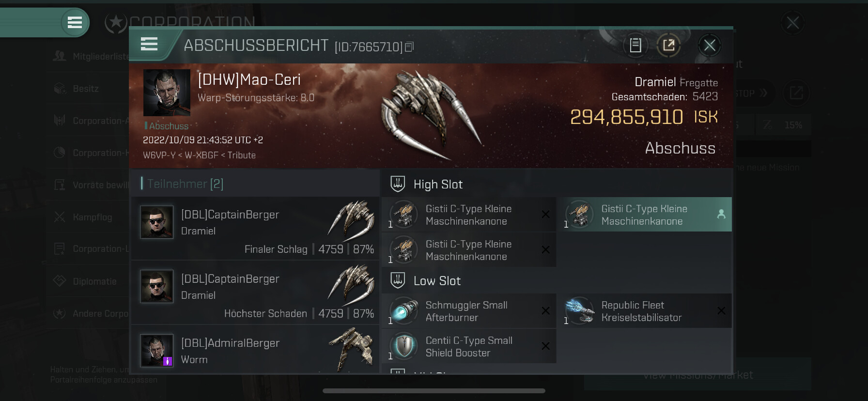Open the clipboard notes icon
868x401 pixels.
coord(635,46)
